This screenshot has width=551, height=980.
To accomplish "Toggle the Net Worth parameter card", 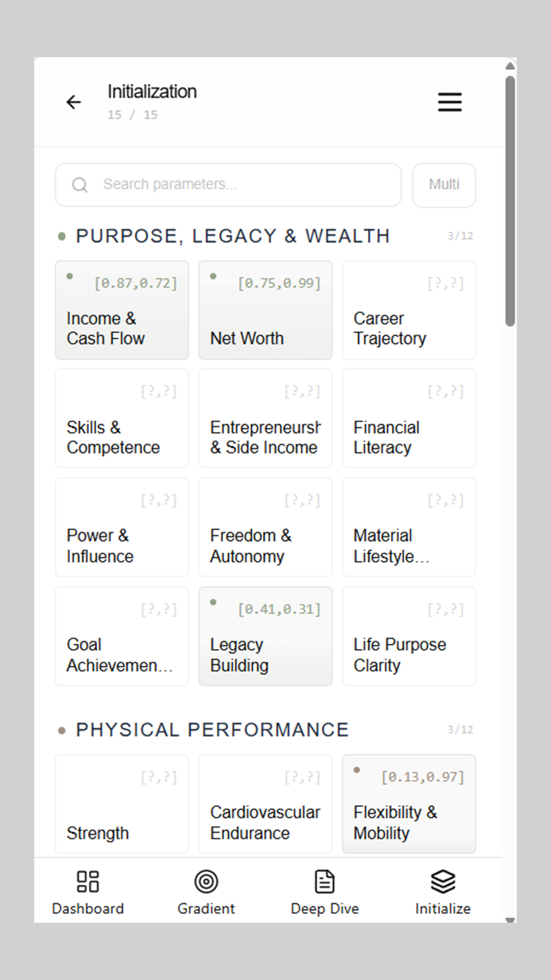I will tap(265, 310).
